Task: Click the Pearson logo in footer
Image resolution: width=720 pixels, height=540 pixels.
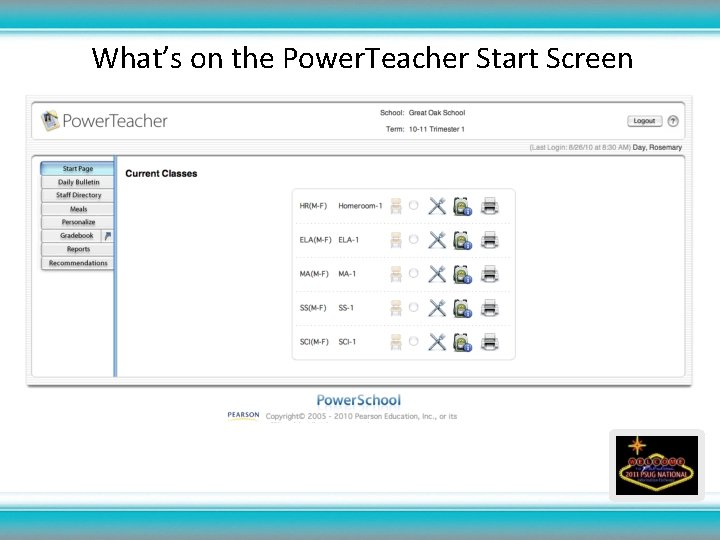Action: click(243, 415)
